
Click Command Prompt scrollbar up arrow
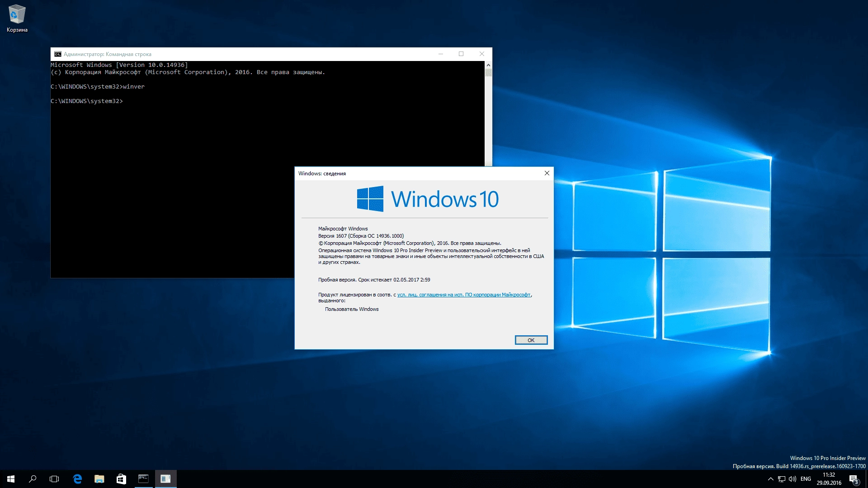tap(488, 65)
